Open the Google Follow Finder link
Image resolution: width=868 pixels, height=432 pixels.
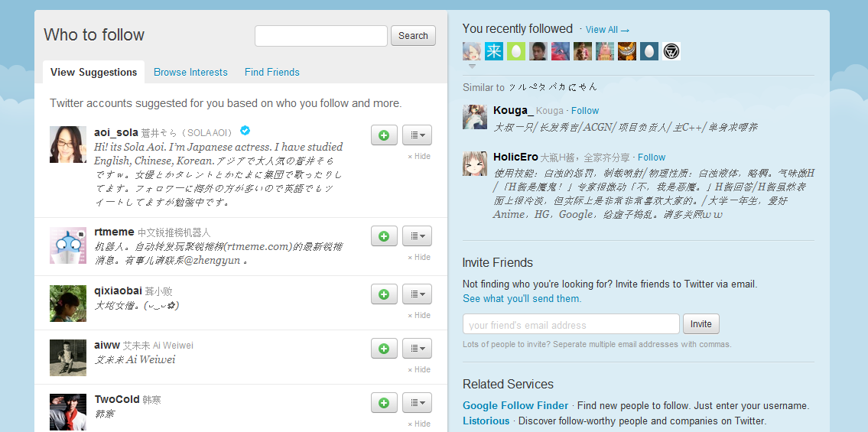pos(515,405)
